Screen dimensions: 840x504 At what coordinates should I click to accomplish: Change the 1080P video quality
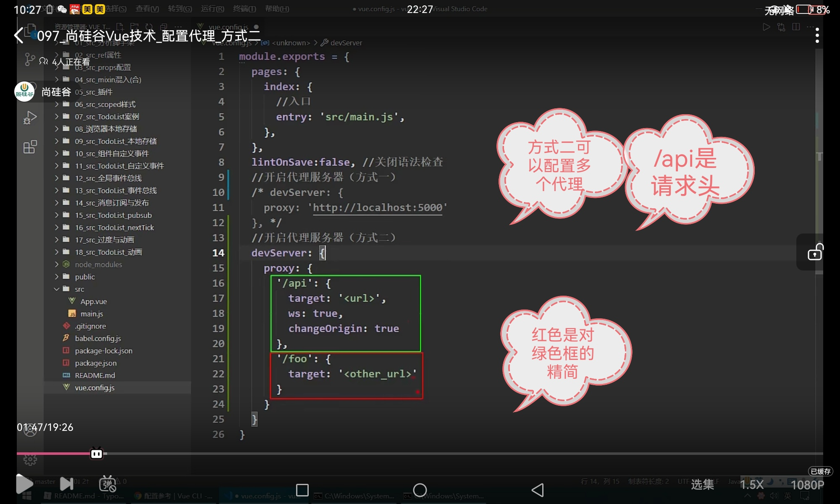coord(807,485)
